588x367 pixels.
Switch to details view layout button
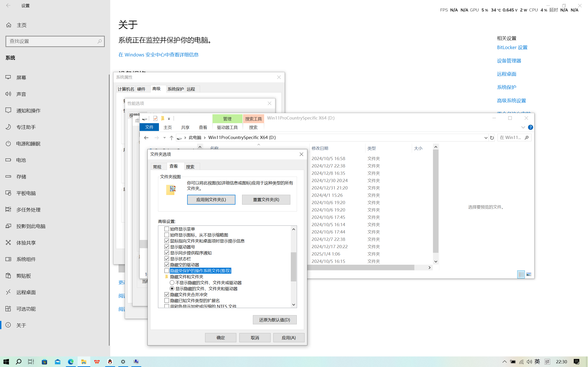tap(521, 275)
